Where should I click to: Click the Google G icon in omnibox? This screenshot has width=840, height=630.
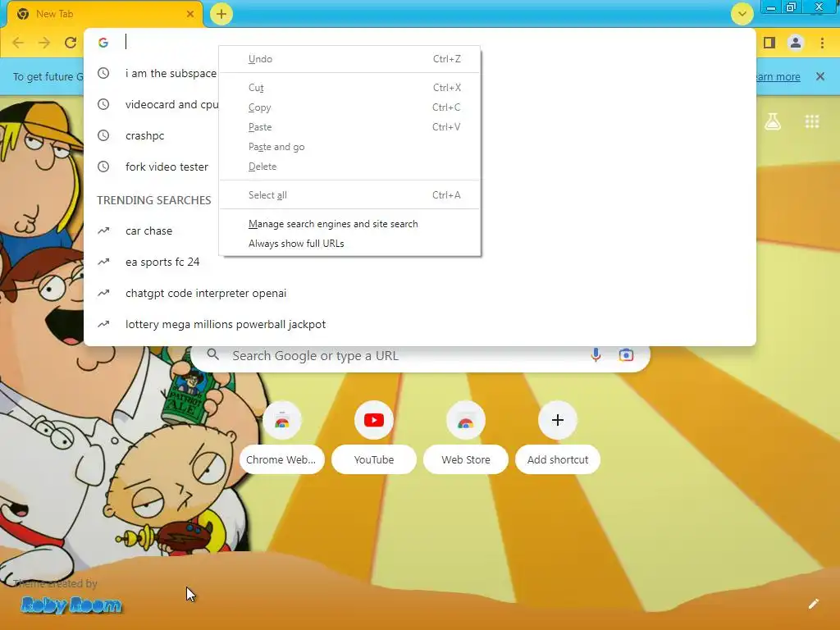pyautogui.click(x=103, y=43)
